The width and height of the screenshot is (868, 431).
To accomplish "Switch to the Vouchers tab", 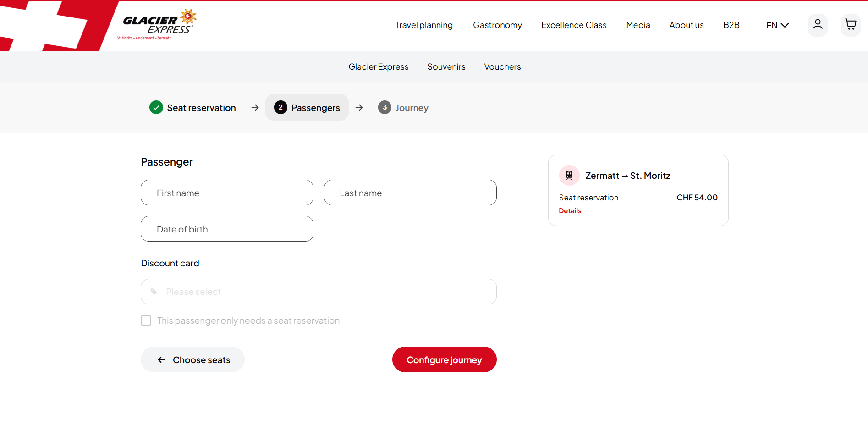I will coord(502,67).
